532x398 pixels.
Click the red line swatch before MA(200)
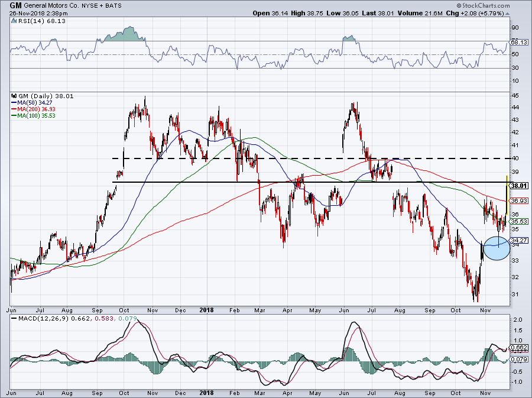coord(14,109)
